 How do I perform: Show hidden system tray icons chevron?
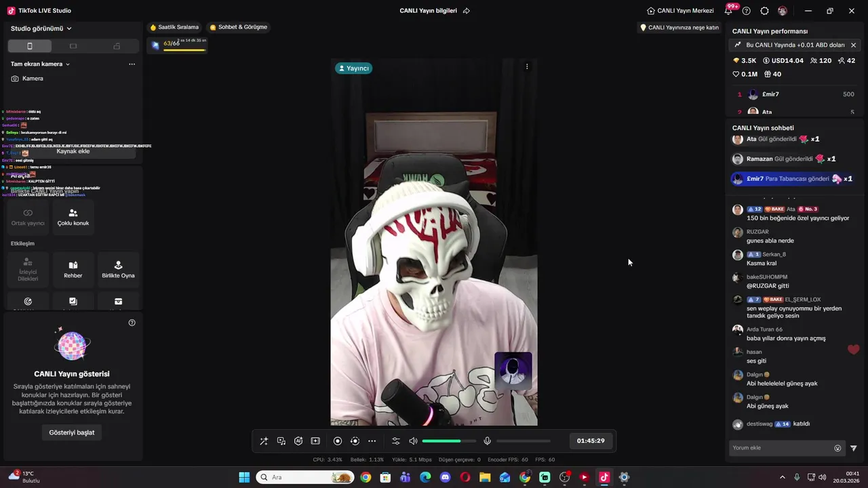tap(782, 477)
